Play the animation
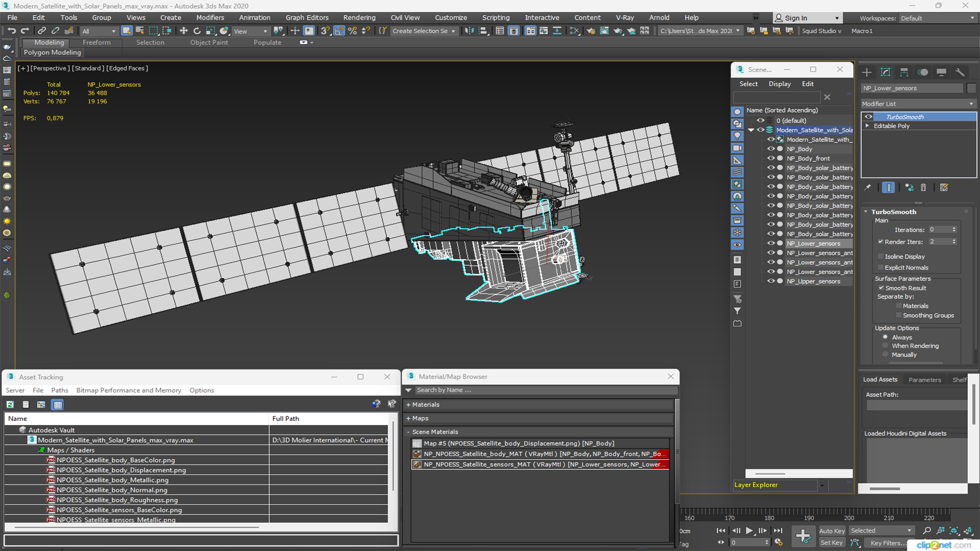Viewport: 980px width, 551px height. click(749, 531)
